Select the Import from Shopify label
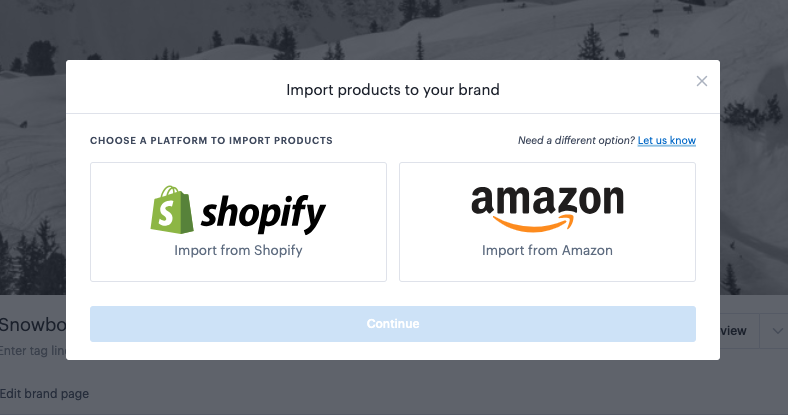This screenshot has width=788, height=415. tap(238, 250)
